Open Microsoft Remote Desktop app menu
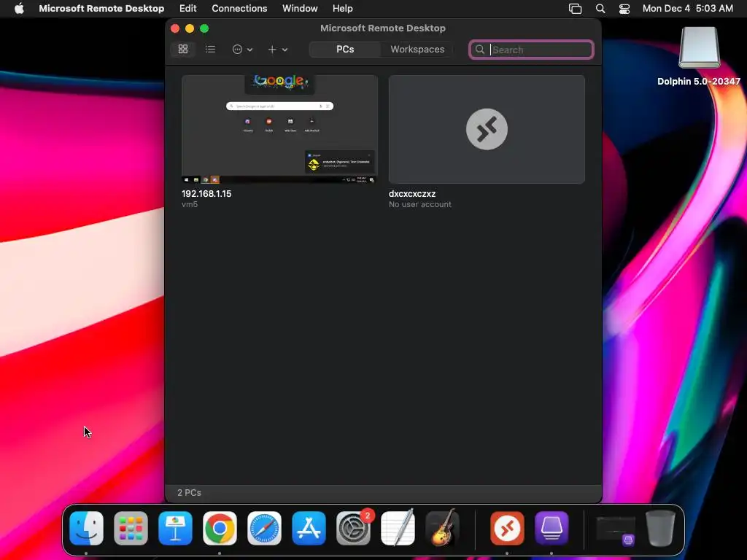The width and height of the screenshot is (747, 560). 101,8
